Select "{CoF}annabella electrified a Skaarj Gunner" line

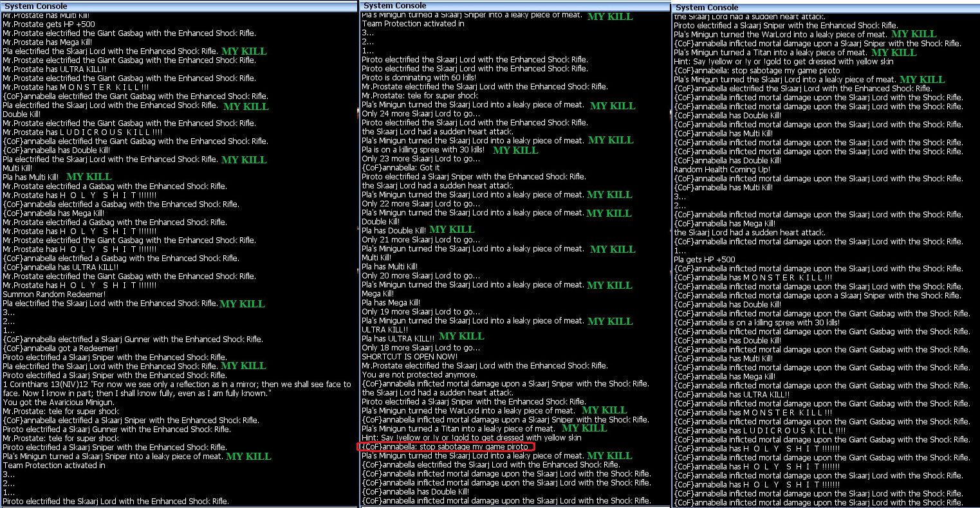click(x=133, y=339)
